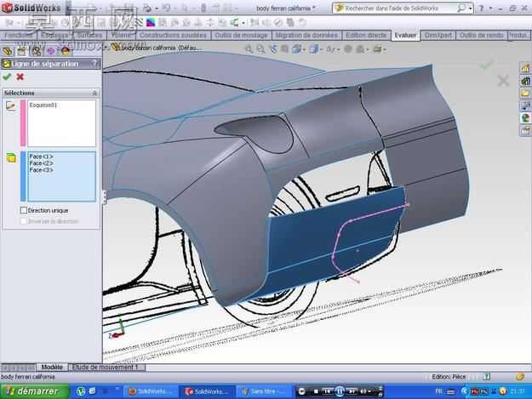Viewport: 532px width, 399px height.
Task: Click the magnifier search icon in help box
Action: 460,9
